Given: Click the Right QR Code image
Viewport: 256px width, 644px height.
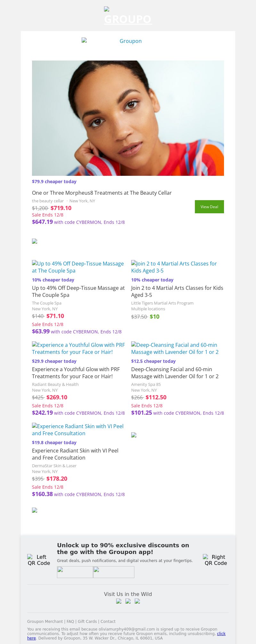Looking at the screenshot, I should pyautogui.click(x=215, y=560).
